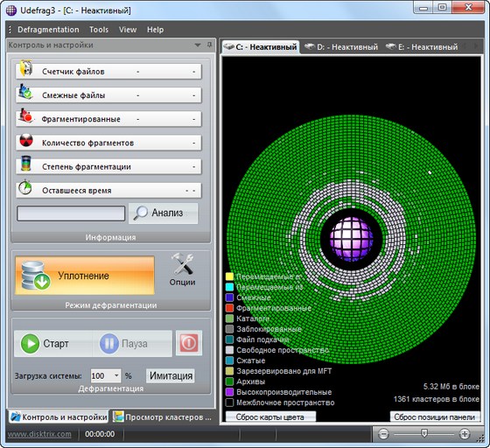Click the file counter folder icon
Viewport: 490px width, 448px height.
(x=26, y=67)
